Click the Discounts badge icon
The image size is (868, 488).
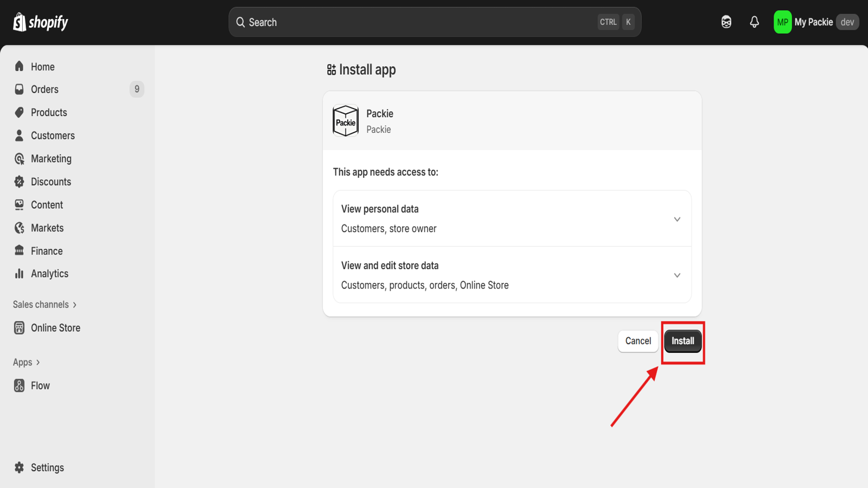[20, 182]
